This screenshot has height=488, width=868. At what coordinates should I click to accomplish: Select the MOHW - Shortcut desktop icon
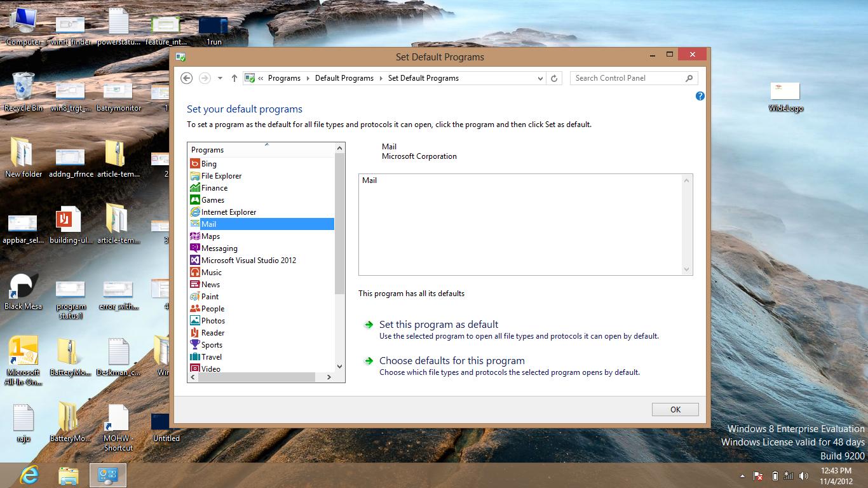[118, 428]
